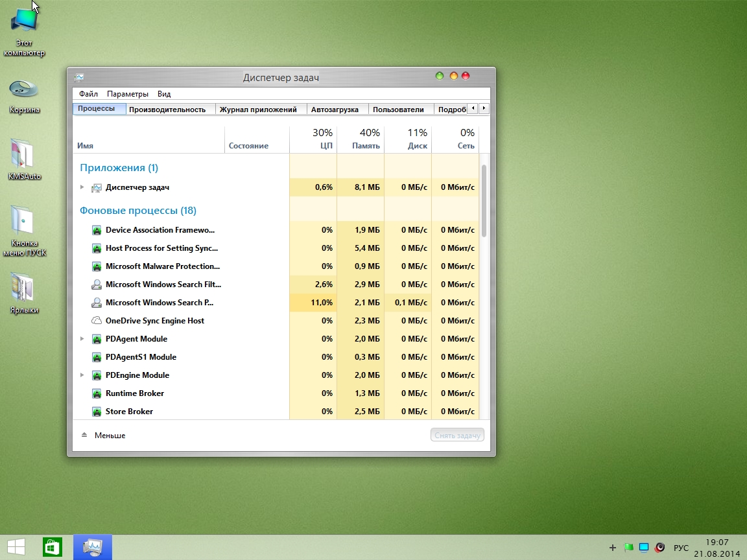Expand the PDEngine Module process
The height and width of the screenshot is (560, 747).
pos(82,375)
